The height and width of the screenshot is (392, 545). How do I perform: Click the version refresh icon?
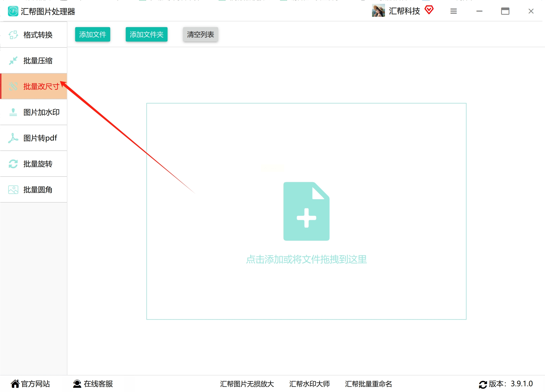(x=483, y=384)
